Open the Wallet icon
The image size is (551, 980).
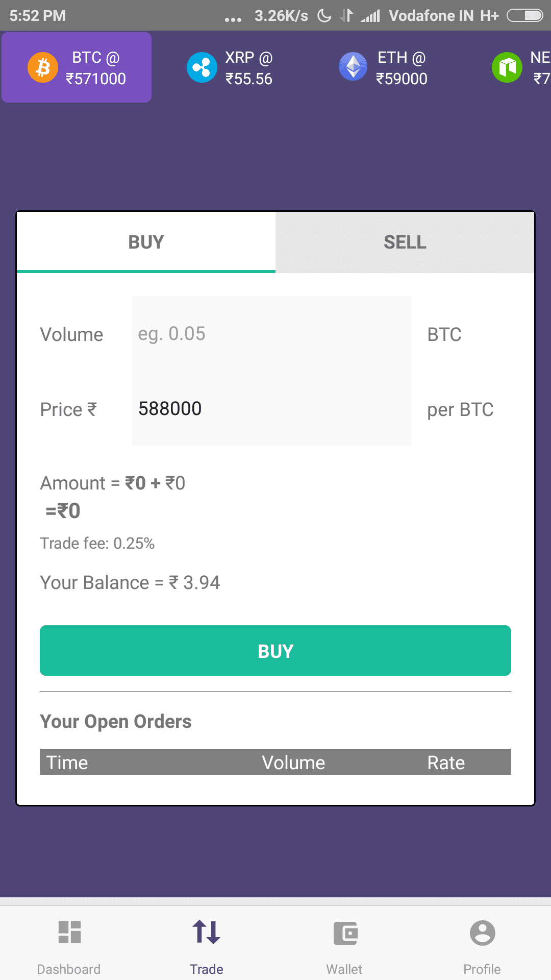pyautogui.click(x=345, y=934)
